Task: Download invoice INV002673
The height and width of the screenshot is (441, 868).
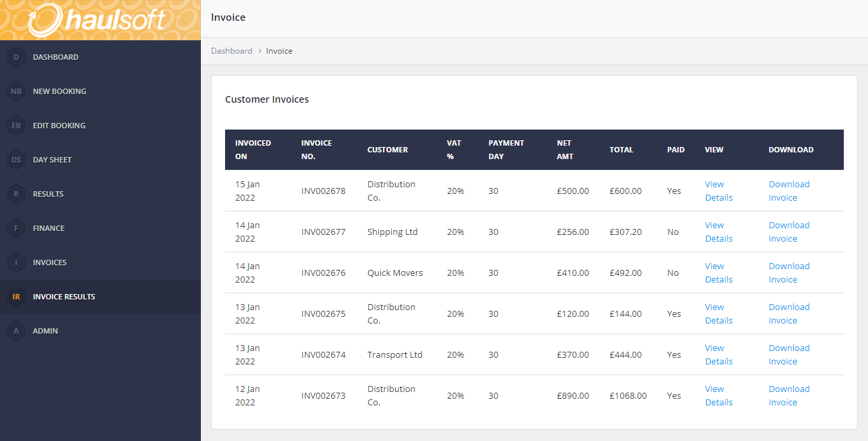Action: pos(789,395)
